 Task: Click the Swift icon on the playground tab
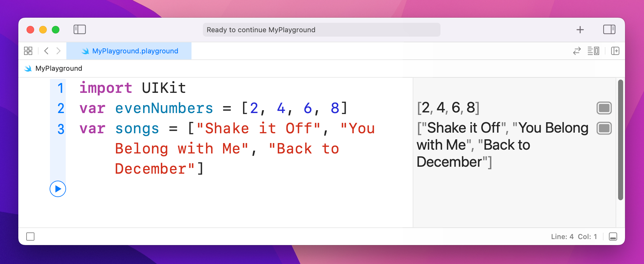pyautogui.click(x=85, y=51)
